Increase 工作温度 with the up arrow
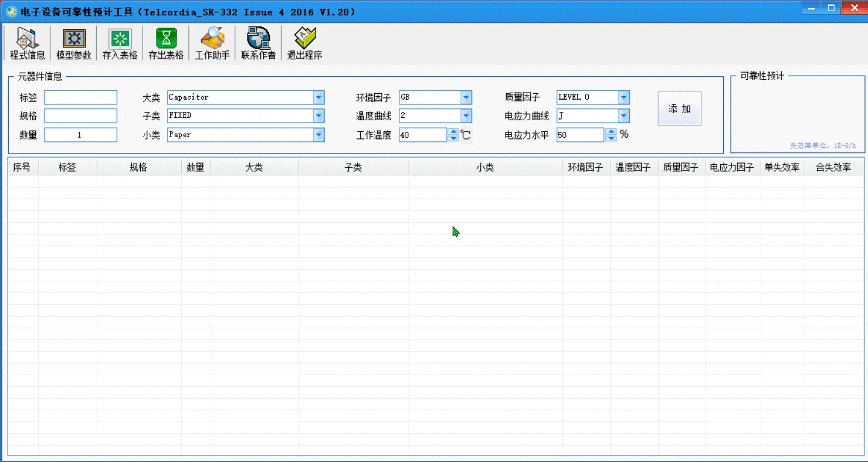The height and width of the screenshot is (462, 868). click(x=453, y=132)
